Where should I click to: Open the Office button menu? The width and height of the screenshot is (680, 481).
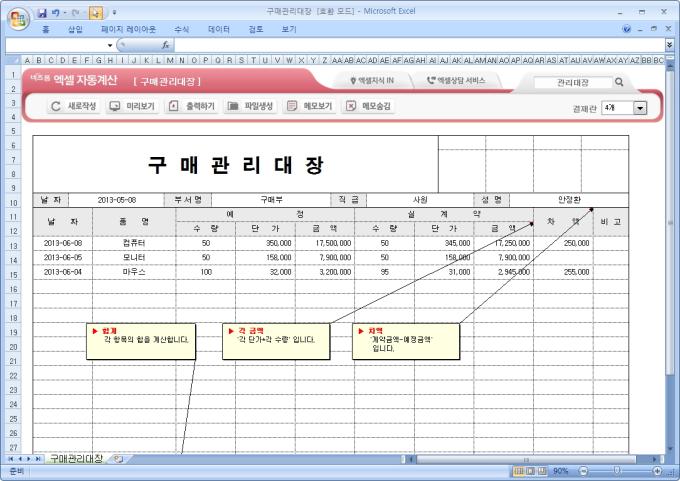click(18, 18)
